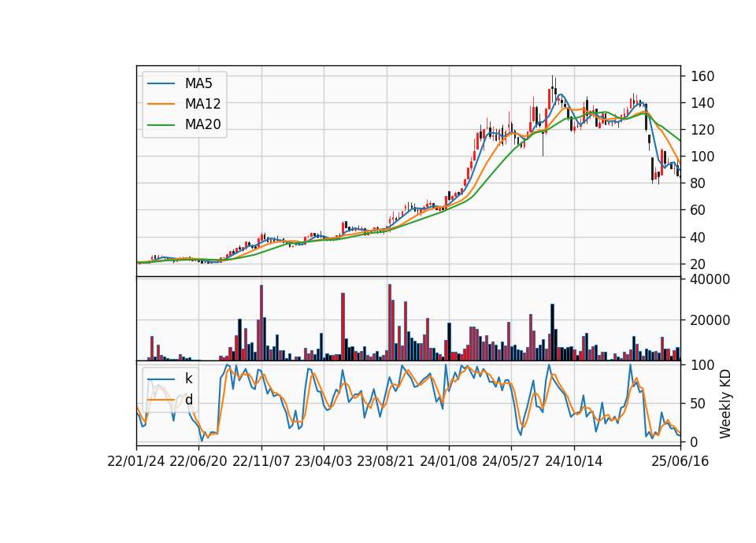This screenshot has width=756, height=543.
Task: Click the 23/04/03 date tick label
Action: tap(324, 462)
